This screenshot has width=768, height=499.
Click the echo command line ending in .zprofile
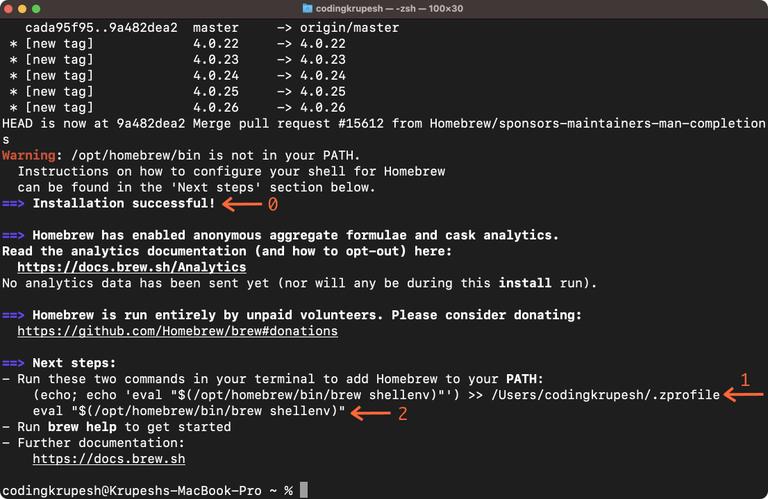point(376,395)
